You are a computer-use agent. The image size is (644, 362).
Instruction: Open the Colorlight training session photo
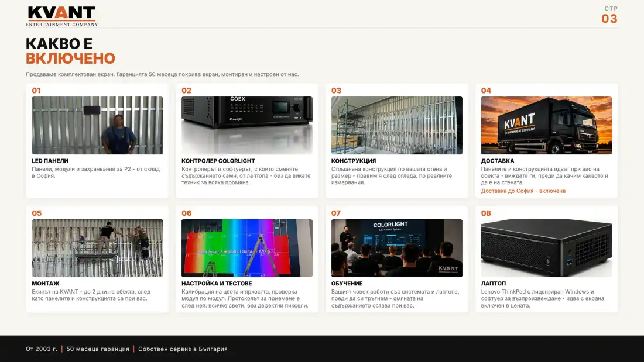[x=397, y=248]
